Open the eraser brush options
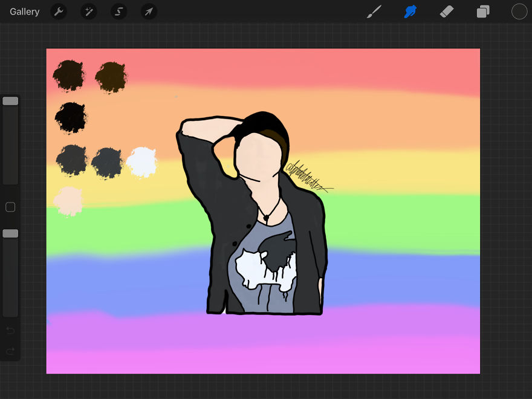Screen dimensions: 532x399 447,11
